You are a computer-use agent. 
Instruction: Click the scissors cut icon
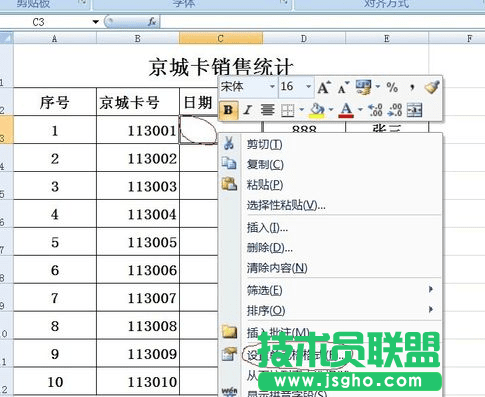tap(229, 143)
